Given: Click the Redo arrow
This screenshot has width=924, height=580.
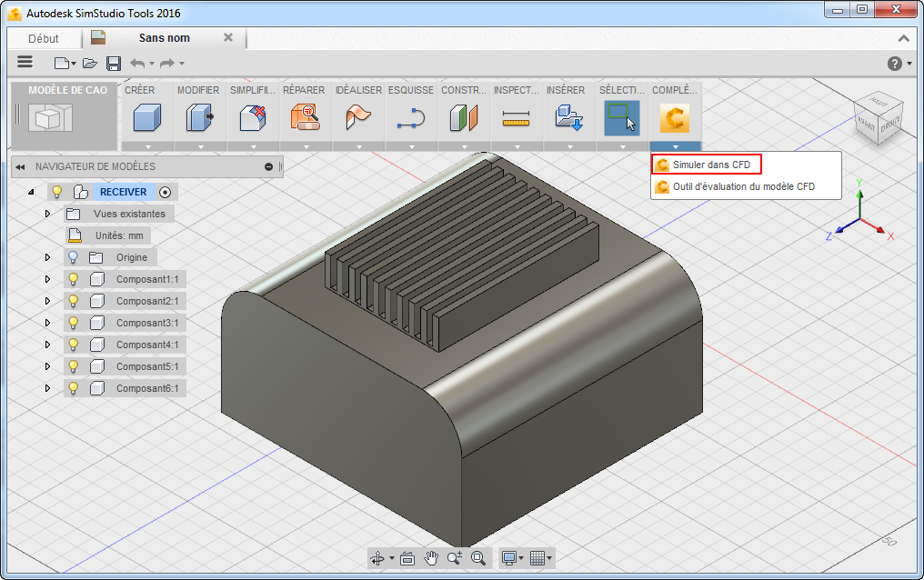Looking at the screenshot, I should (x=167, y=63).
